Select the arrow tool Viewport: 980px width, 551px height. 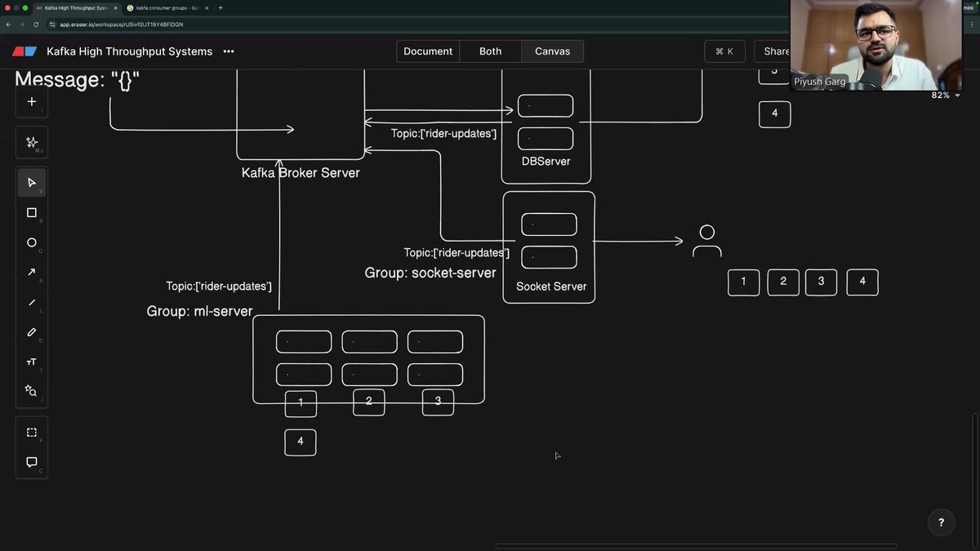click(32, 273)
